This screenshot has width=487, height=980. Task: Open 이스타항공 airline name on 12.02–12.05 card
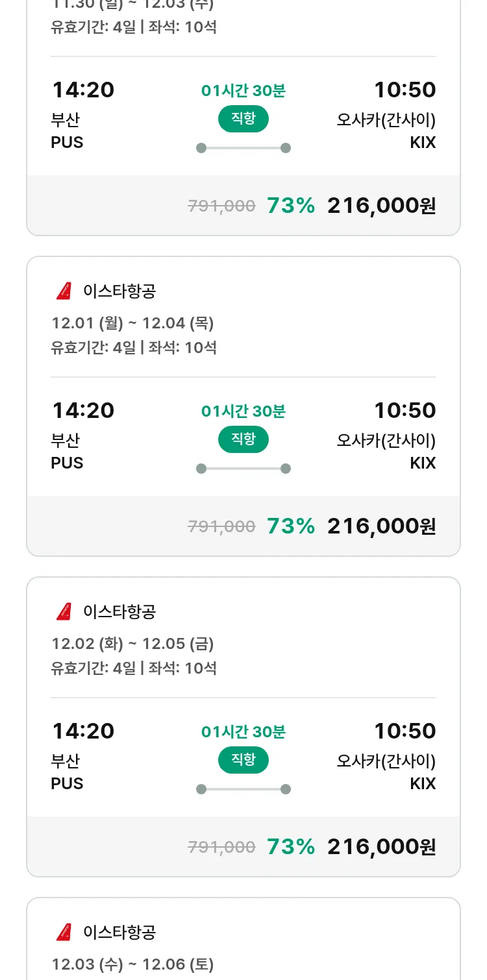click(119, 612)
